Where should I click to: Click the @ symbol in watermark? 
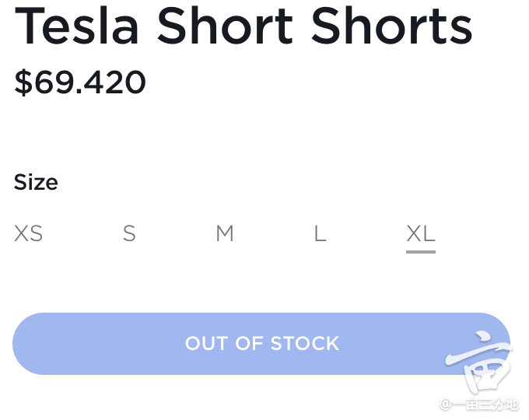pos(445,404)
